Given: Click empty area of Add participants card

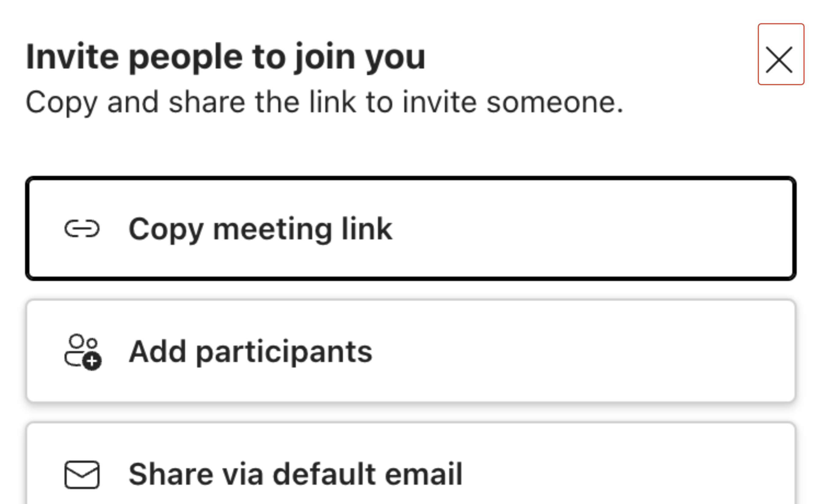Looking at the screenshot, I should (605, 351).
